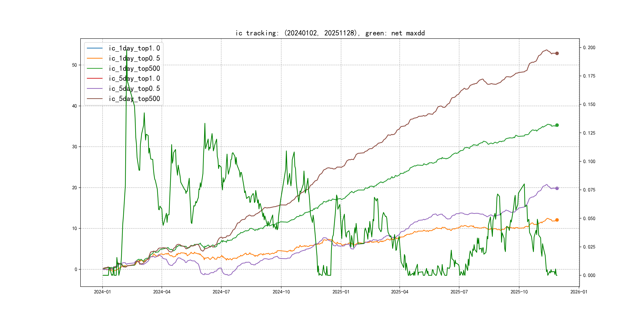
Task: Click the brown ic_5day_top500 legend line swatch
Action: (94, 99)
